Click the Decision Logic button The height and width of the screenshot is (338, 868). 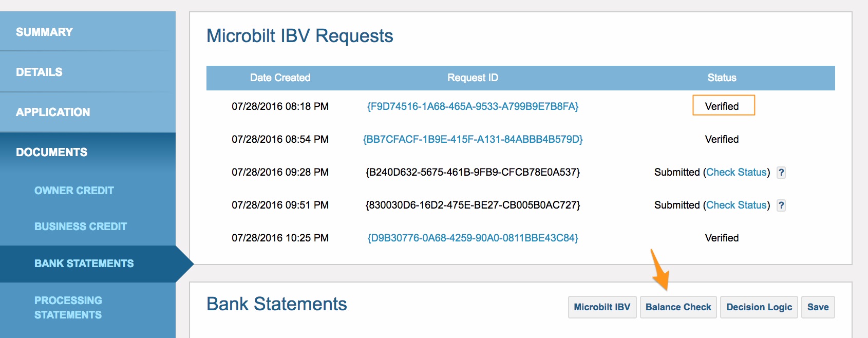(759, 307)
